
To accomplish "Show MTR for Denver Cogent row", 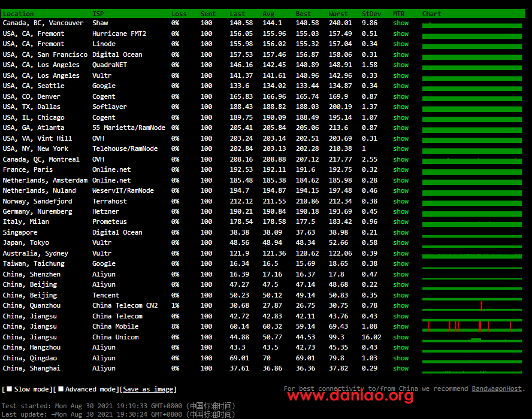I will 401,97.
